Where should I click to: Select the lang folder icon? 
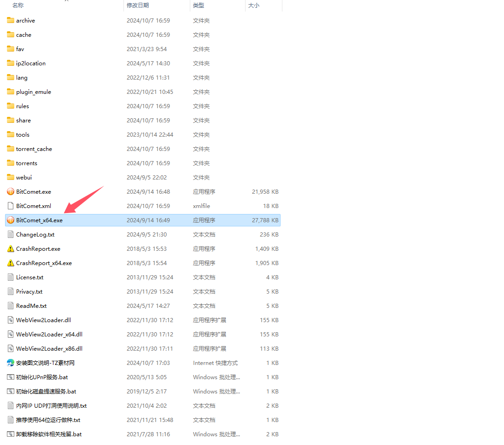(10, 77)
